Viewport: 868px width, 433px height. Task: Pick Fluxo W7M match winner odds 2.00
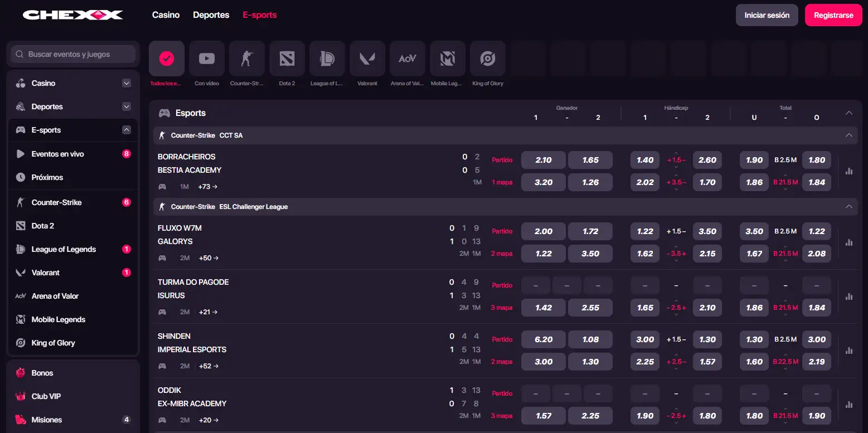(544, 231)
